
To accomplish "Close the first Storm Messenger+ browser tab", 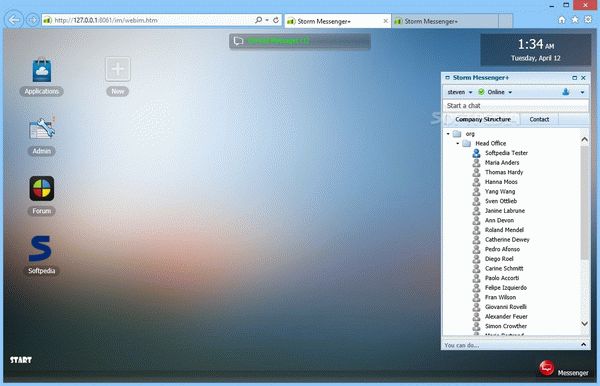I will (386, 21).
